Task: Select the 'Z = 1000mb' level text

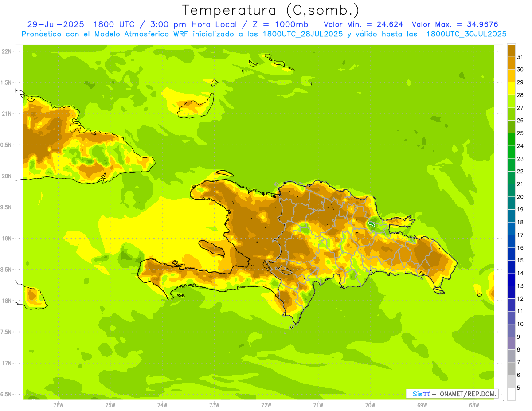Action: [x=282, y=24]
